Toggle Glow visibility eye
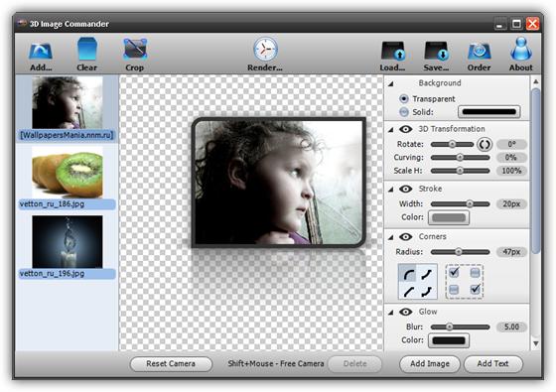 [406, 312]
